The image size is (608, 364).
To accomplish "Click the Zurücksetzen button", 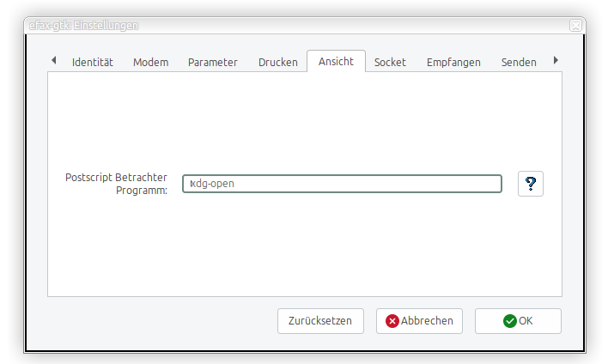I will coord(320,321).
